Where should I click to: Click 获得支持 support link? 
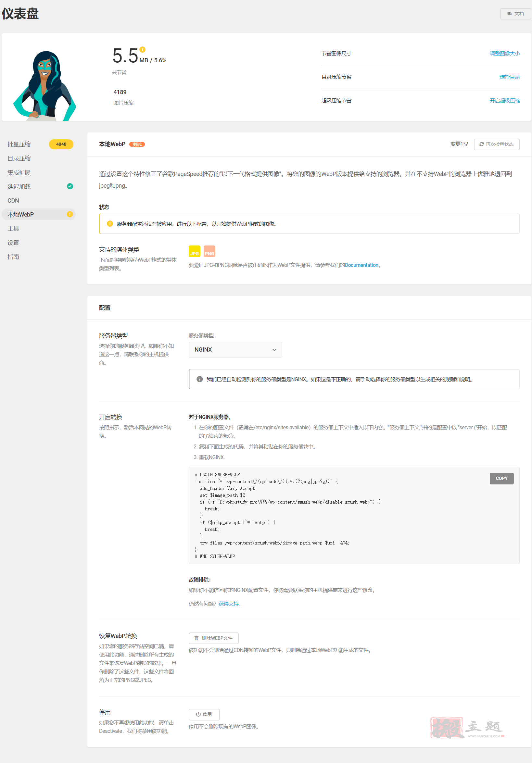pos(228,604)
